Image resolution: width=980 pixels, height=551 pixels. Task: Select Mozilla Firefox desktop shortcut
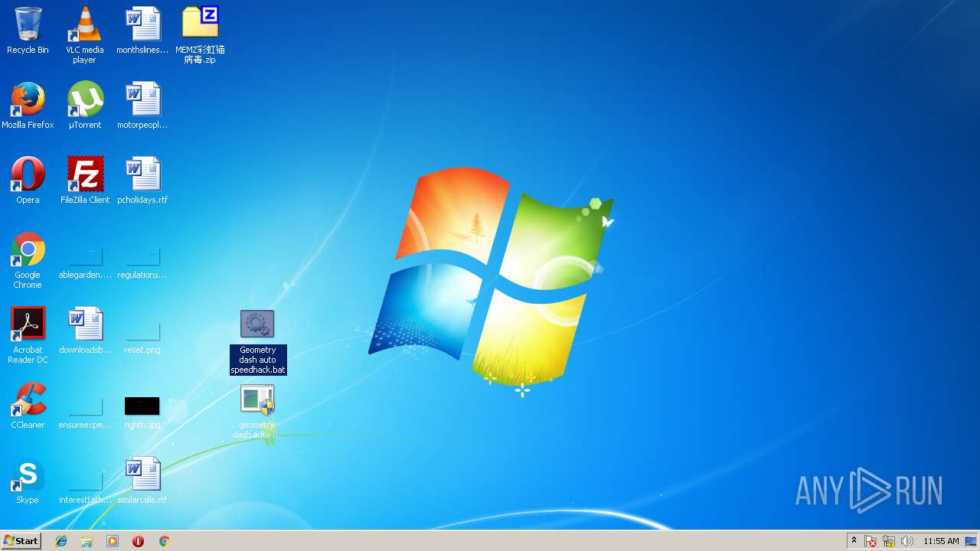(28, 99)
